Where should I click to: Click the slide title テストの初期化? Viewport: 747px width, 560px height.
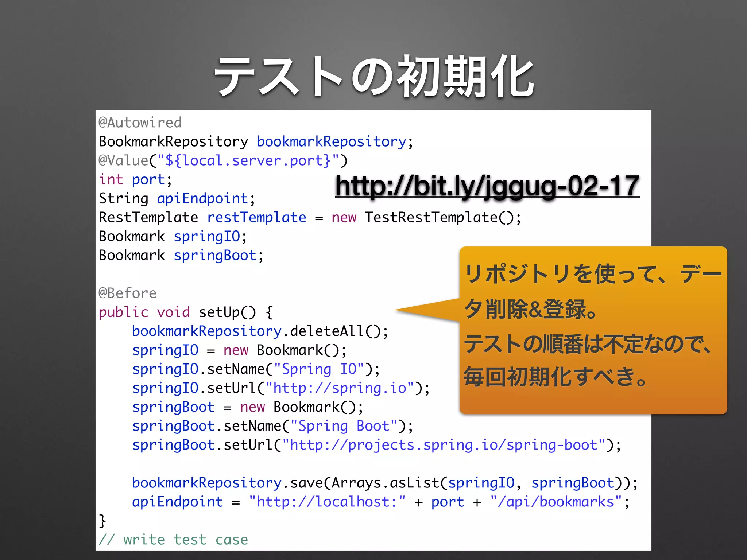(x=374, y=77)
